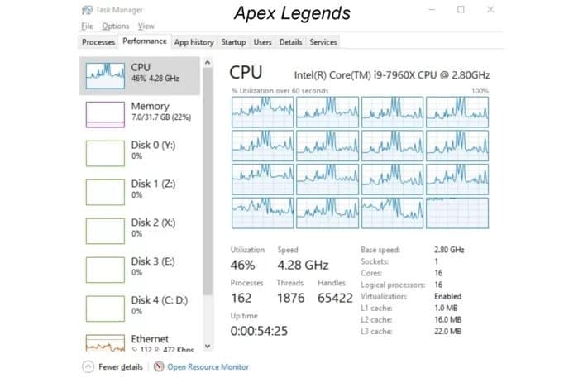Click the sidebar vertical scrollbar thumb

(x=208, y=181)
